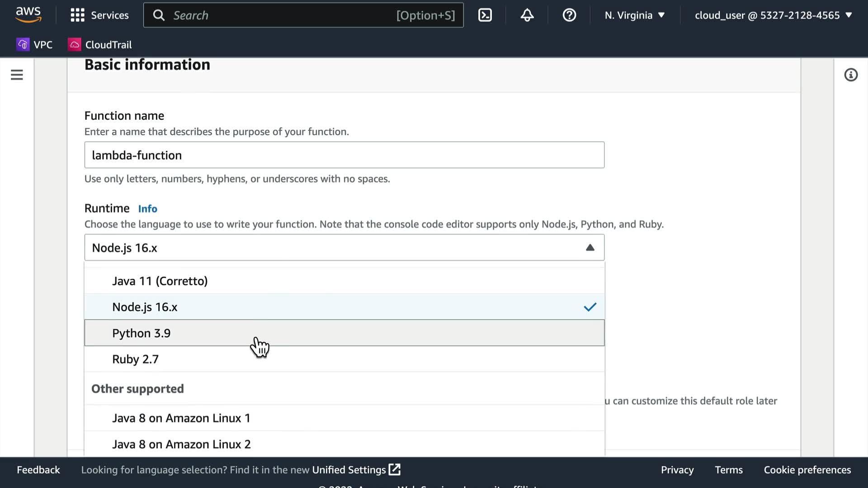868x488 pixels.
Task: Select Java 11 (Corretto) runtime
Action: point(160,281)
